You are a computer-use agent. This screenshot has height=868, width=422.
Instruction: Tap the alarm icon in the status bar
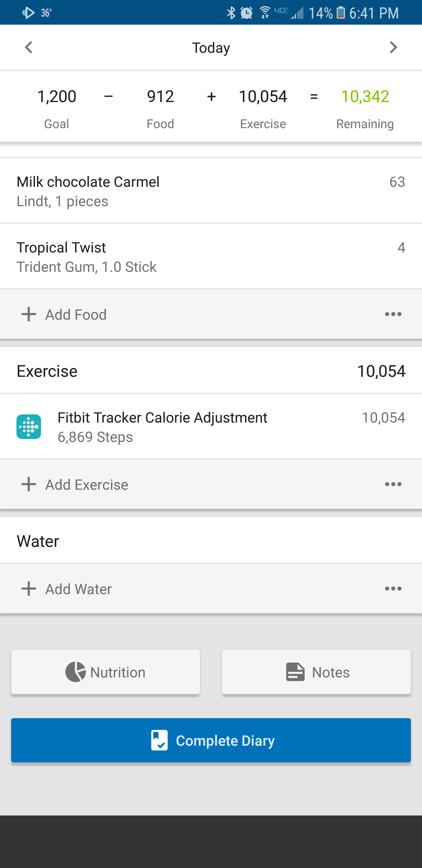(246, 13)
